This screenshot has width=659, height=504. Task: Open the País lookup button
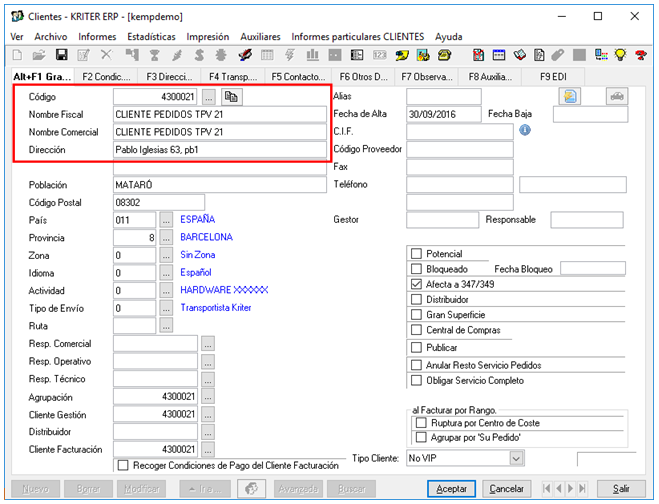(166, 220)
